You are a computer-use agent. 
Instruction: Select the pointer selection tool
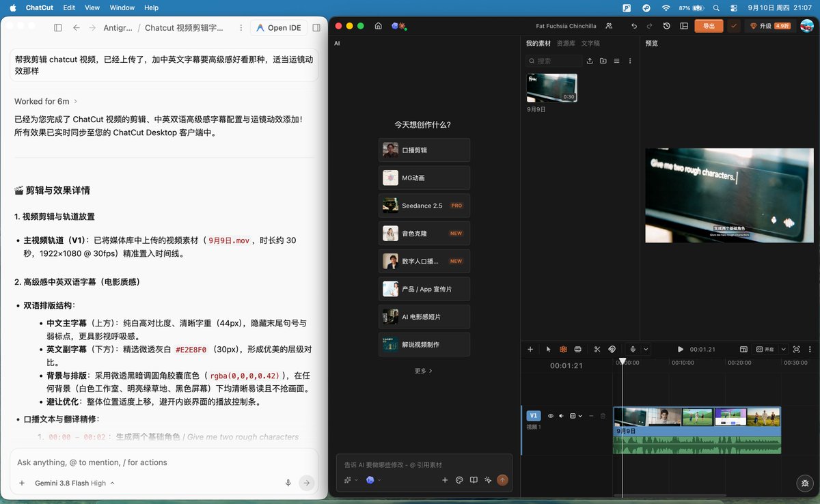[x=548, y=349]
